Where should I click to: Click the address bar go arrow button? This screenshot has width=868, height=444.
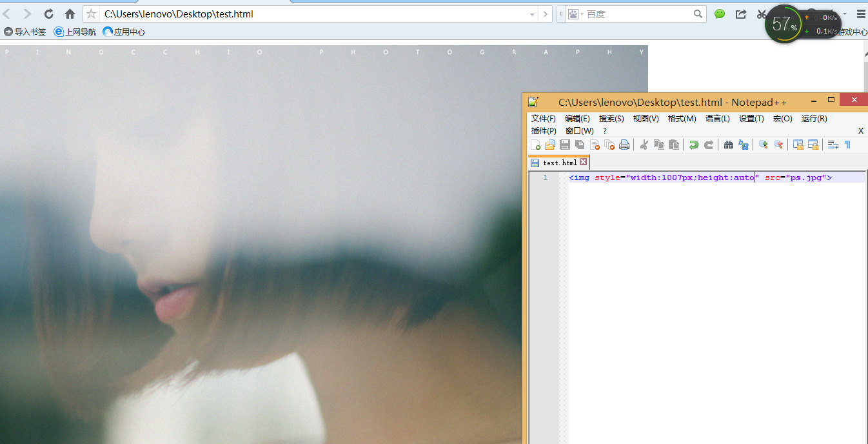(546, 14)
